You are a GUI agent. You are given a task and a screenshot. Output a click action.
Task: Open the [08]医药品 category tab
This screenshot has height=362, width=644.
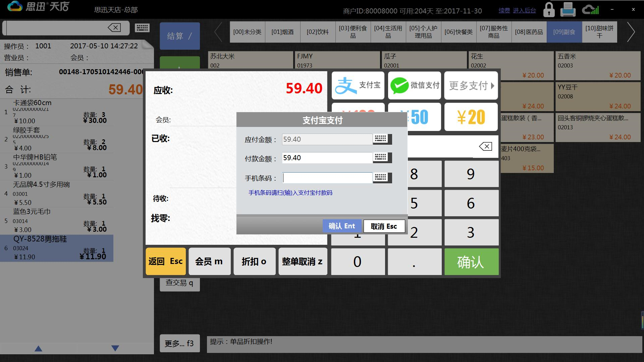click(x=529, y=32)
